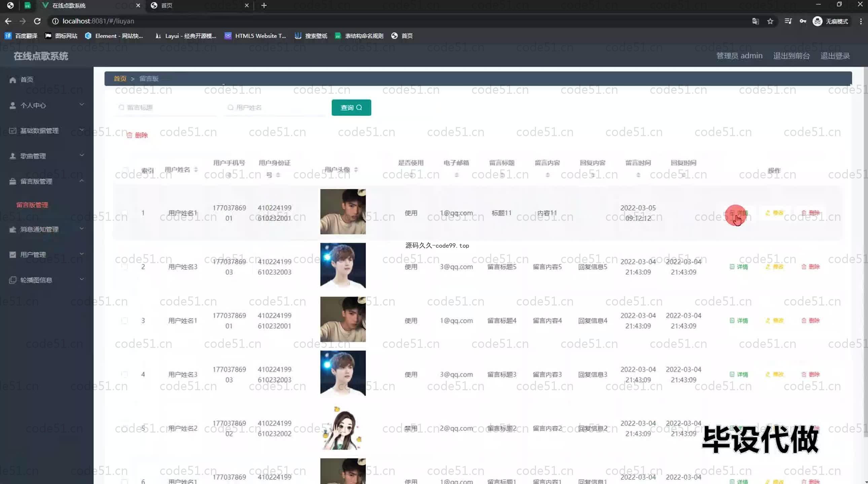Select the red 留言版管理 submenu item
Viewport: 868px width, 484px height.
point(32,205)
